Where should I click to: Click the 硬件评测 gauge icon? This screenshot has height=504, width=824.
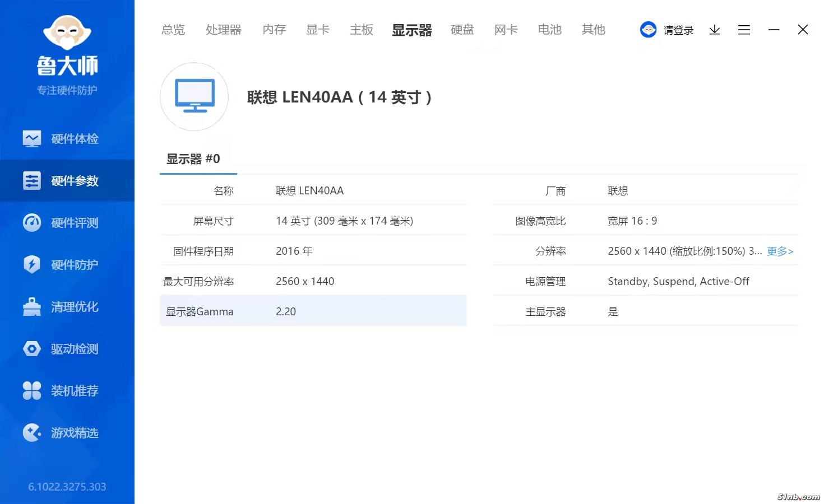[x=32, y=222]
